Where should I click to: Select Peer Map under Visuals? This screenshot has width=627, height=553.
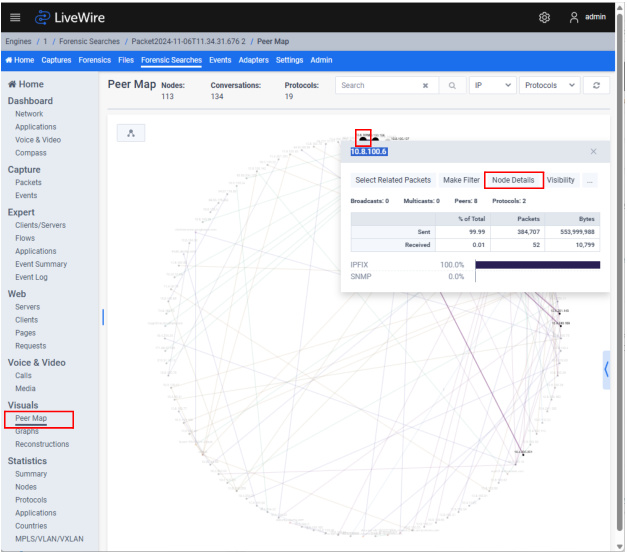pos(31,418)
